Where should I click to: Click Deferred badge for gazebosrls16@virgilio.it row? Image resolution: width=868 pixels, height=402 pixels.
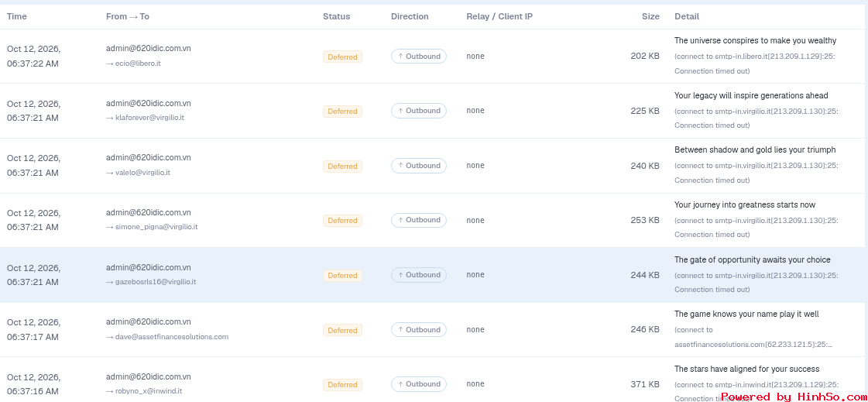tap(343, 275)
